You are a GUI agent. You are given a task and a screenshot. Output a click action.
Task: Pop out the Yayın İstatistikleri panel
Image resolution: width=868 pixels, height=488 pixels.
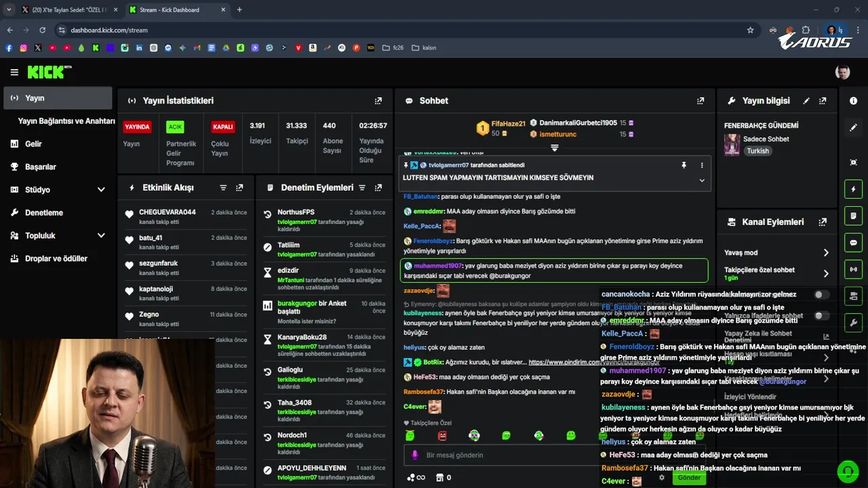pos(378,100)
